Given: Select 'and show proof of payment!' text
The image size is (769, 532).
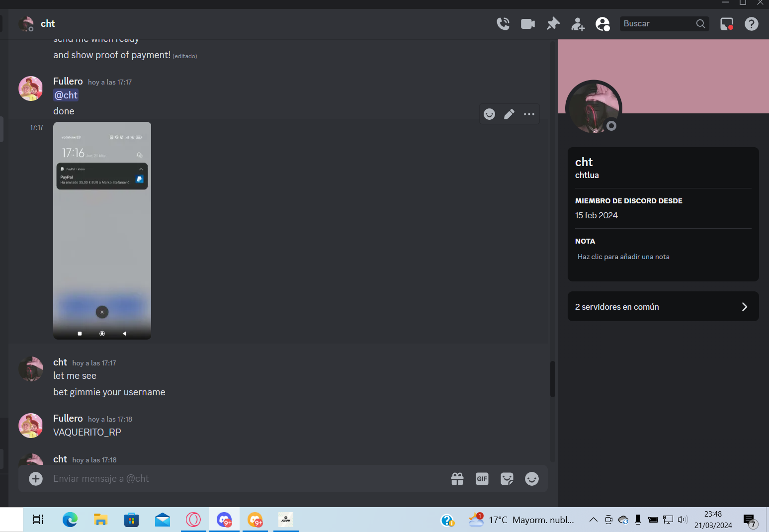Looking at the screenshot, I should tap(112, 55).
